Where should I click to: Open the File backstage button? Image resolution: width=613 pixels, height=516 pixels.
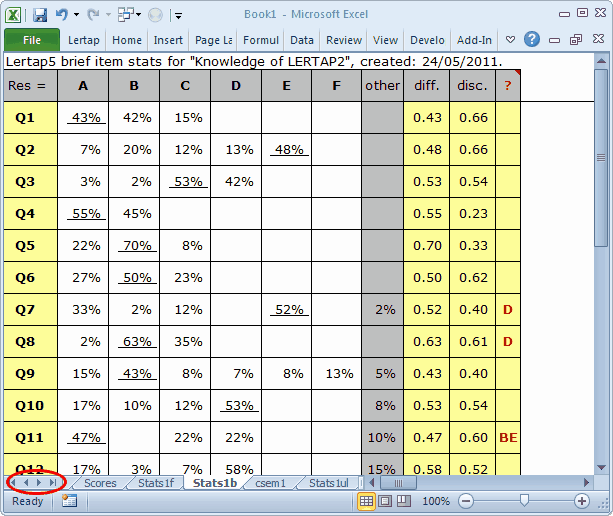(32, 40)
